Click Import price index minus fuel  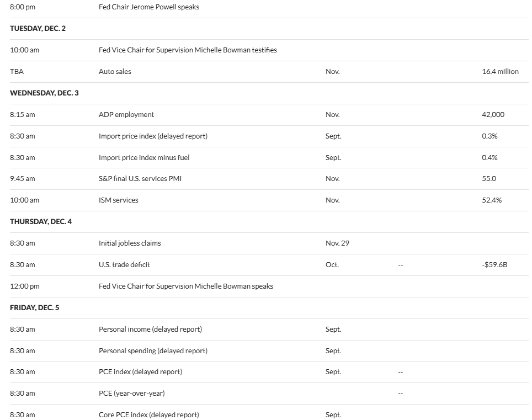144,158
